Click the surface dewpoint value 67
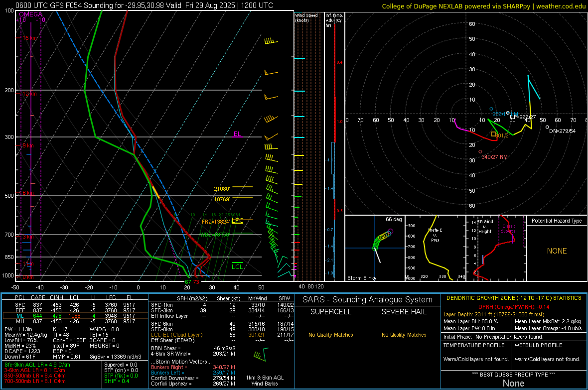588x390 pixels. coord(188,281)
